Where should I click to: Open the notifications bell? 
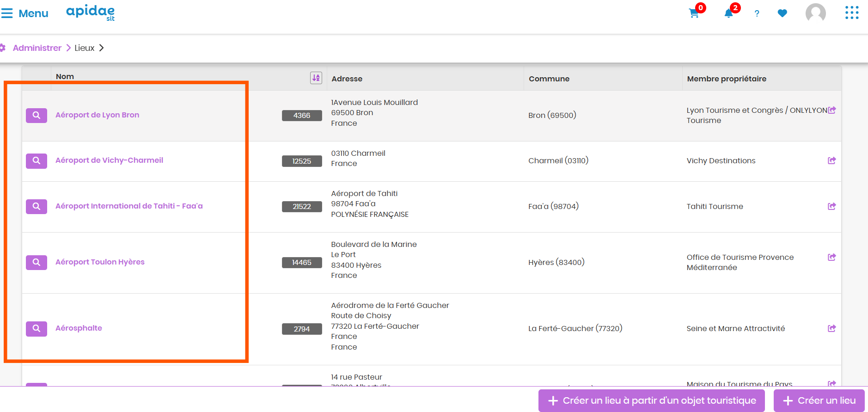tap(729, 13)
